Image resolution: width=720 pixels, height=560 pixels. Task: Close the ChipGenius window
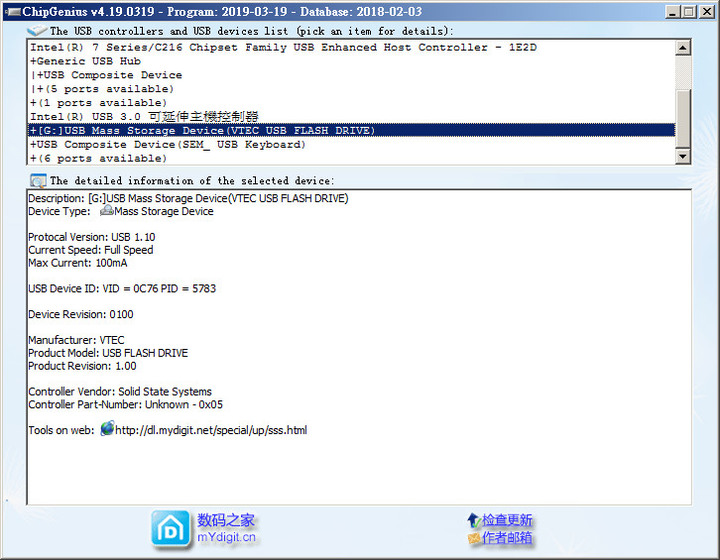point(707,12)
